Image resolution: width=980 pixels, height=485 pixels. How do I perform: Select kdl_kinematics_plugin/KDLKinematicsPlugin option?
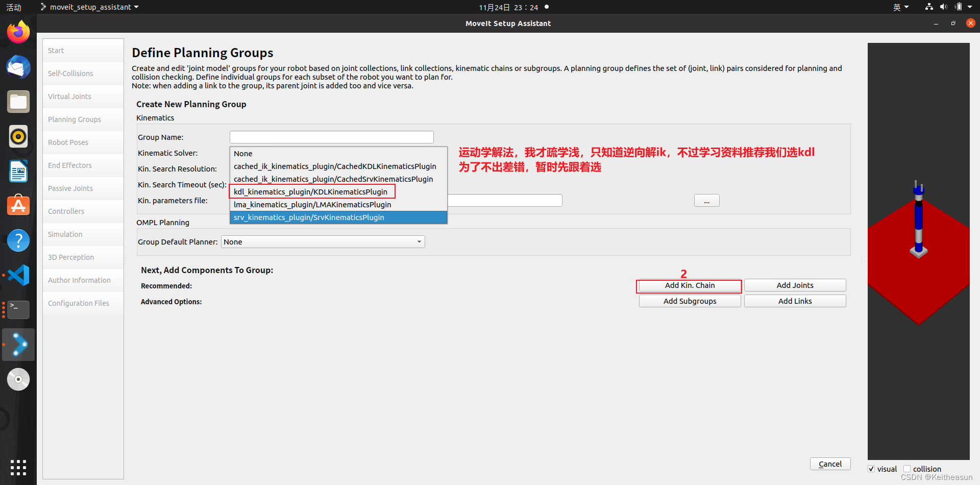(338, 192)
